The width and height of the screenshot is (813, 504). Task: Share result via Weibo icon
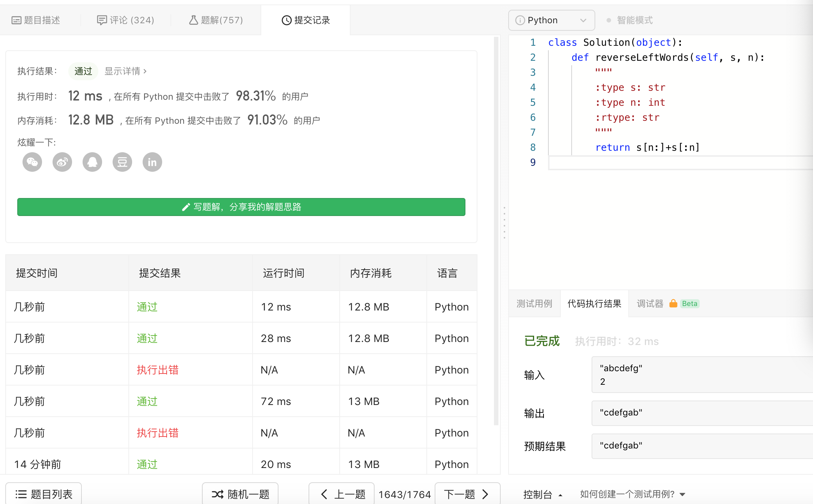click(x=62, y=162)
